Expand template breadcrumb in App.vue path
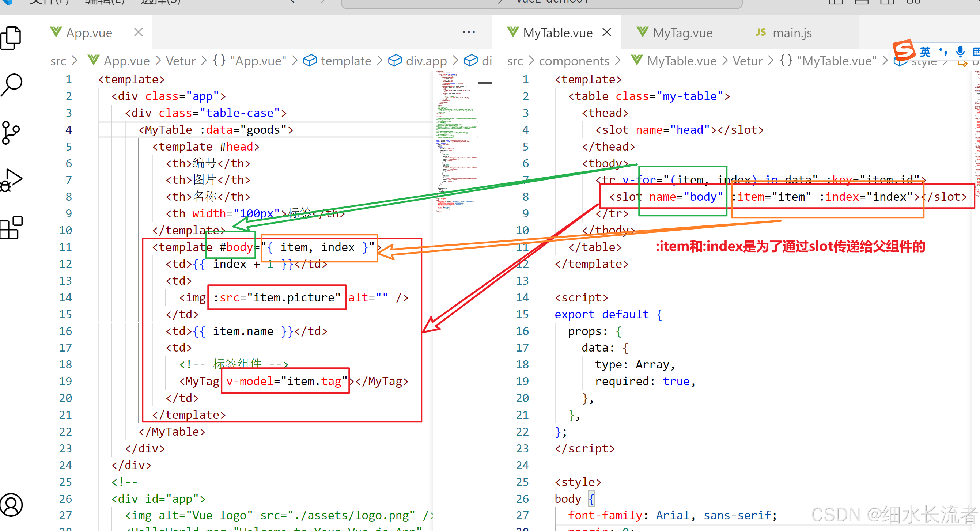 click(345, 61)
